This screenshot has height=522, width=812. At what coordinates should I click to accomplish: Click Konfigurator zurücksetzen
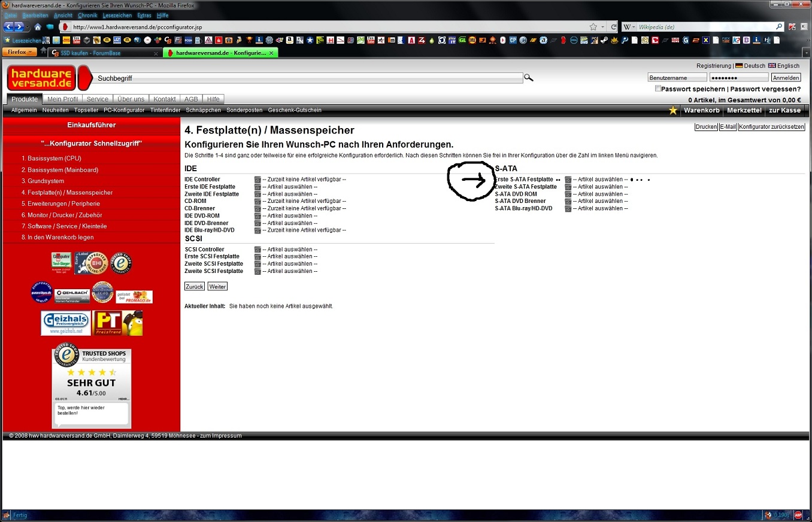[772, 127]
